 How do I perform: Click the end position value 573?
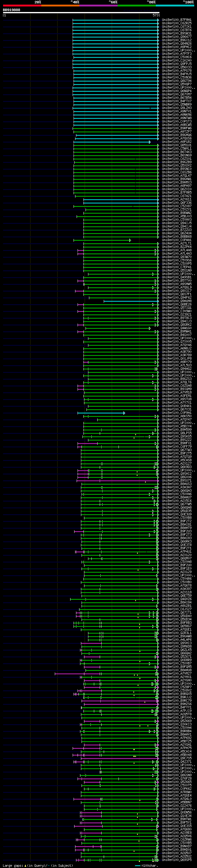155,15
